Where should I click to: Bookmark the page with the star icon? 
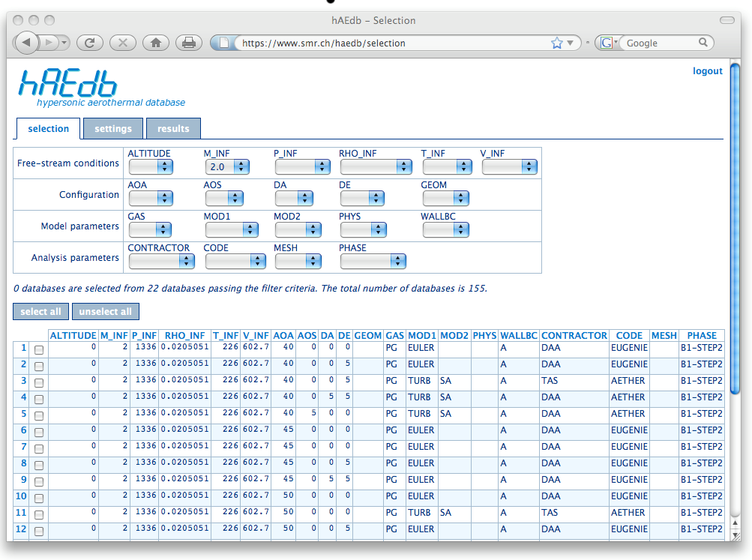[x=557, y=43]
